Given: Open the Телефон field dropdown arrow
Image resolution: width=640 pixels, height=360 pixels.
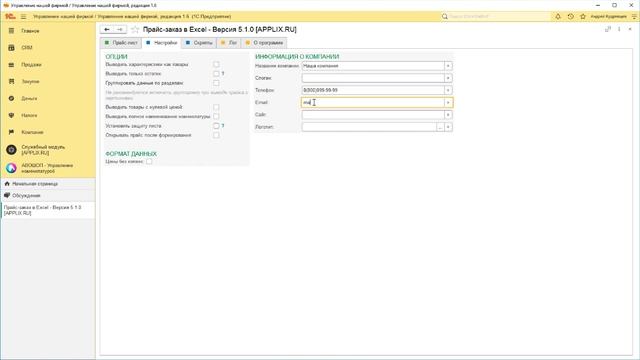Looking at the screenshot, I should pos(448,90).
